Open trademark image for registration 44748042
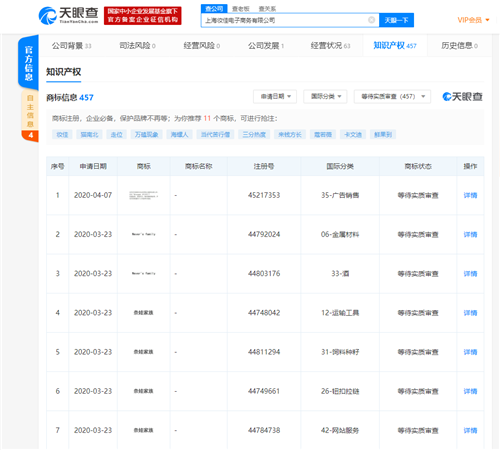The image size is (500, 450). click(x=144, y=313)
